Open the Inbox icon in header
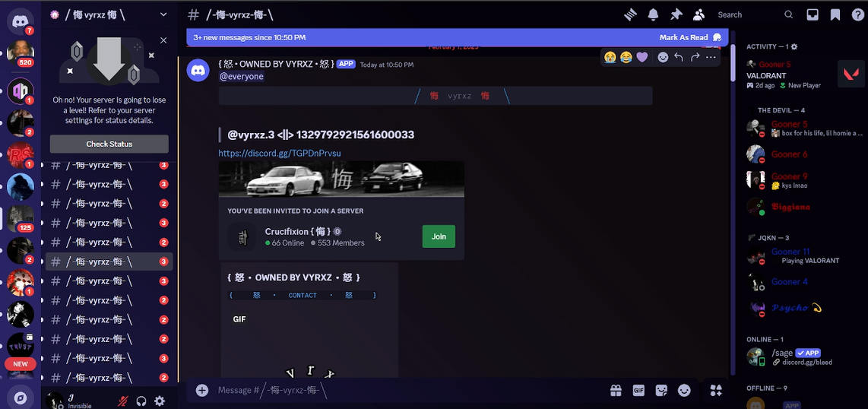The image size is (868, 409). (813, 14)
